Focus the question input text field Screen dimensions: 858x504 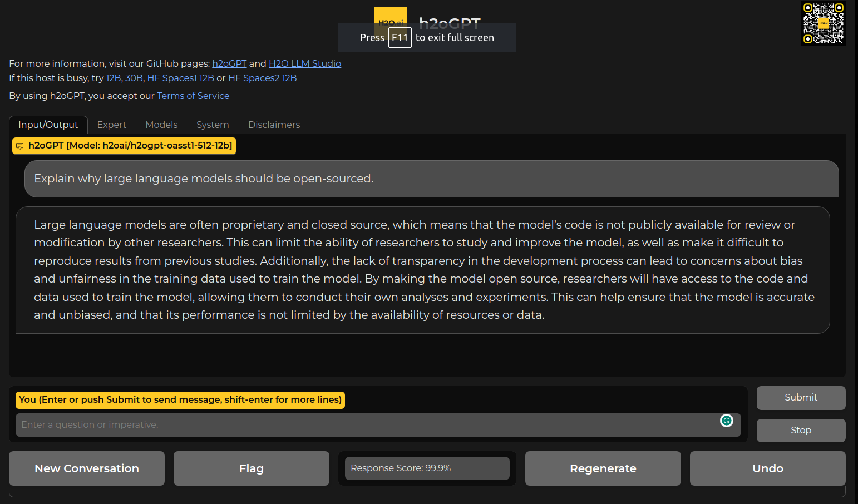pos(367,425)
